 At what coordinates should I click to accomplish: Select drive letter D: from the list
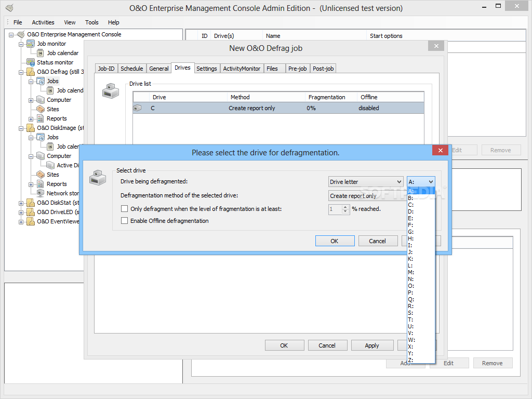421,212
